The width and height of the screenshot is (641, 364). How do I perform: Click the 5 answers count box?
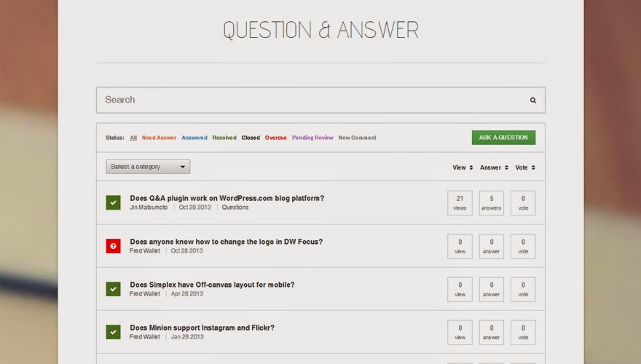point(491,203)
